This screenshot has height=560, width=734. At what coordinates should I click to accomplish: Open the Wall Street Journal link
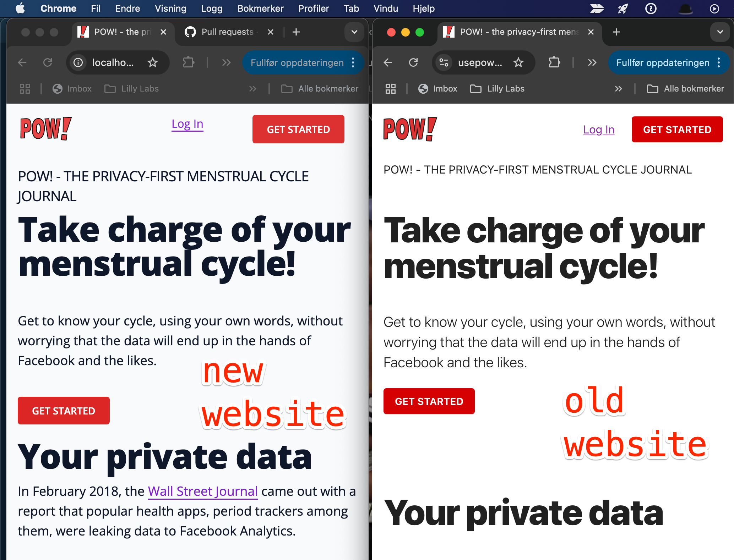203,491
